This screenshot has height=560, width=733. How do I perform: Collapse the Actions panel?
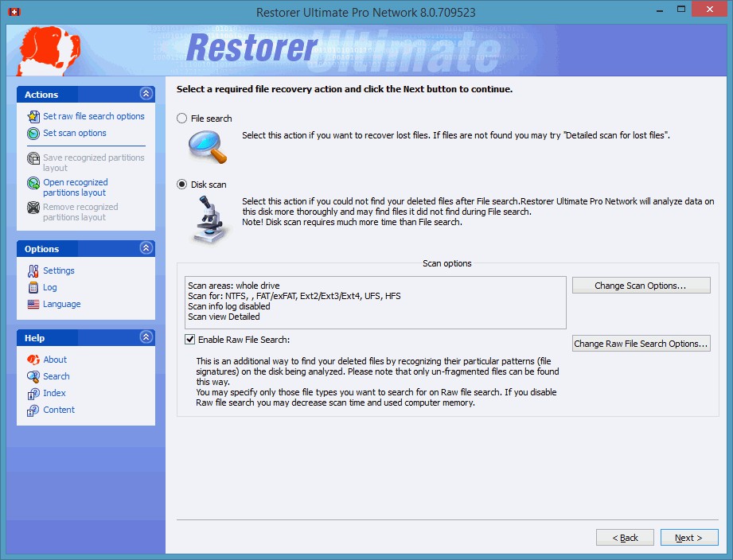[146, 94]
